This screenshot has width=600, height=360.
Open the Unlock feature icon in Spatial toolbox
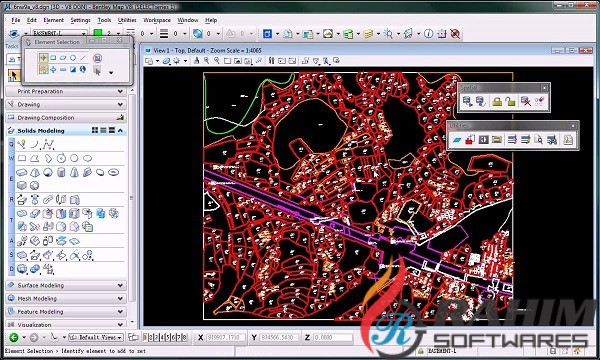click(510, 101)
